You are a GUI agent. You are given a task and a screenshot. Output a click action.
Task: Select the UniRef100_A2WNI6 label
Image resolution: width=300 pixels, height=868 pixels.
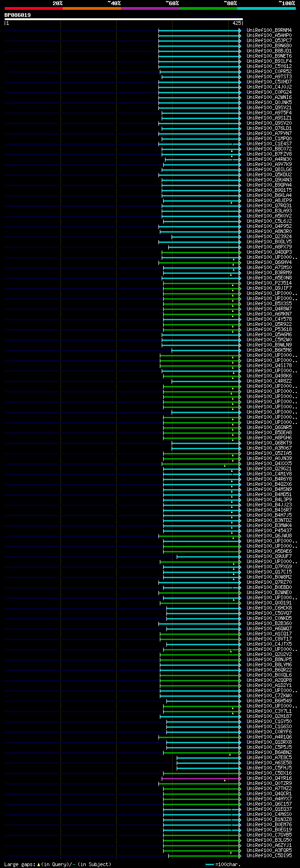(x=269, y=97)
